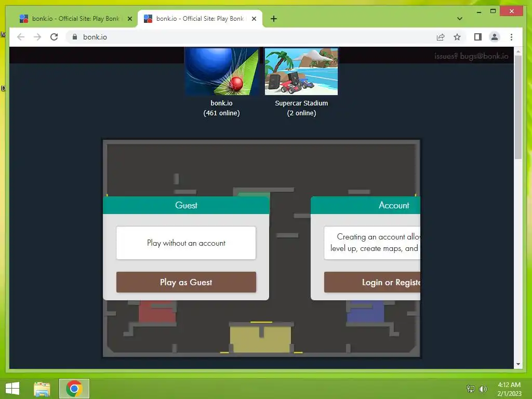Minimize the Chrome window

click(x=478, y=11)
